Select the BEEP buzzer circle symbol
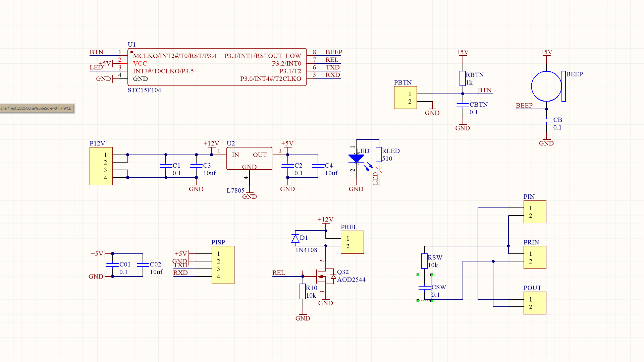 [x=546, y=85]
